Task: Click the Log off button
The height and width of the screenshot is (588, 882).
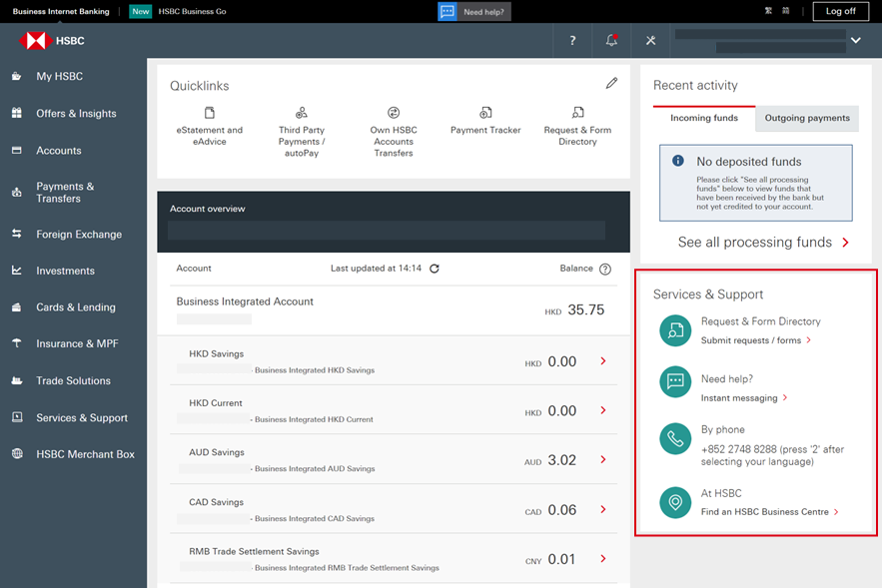Action: point(840,11)
